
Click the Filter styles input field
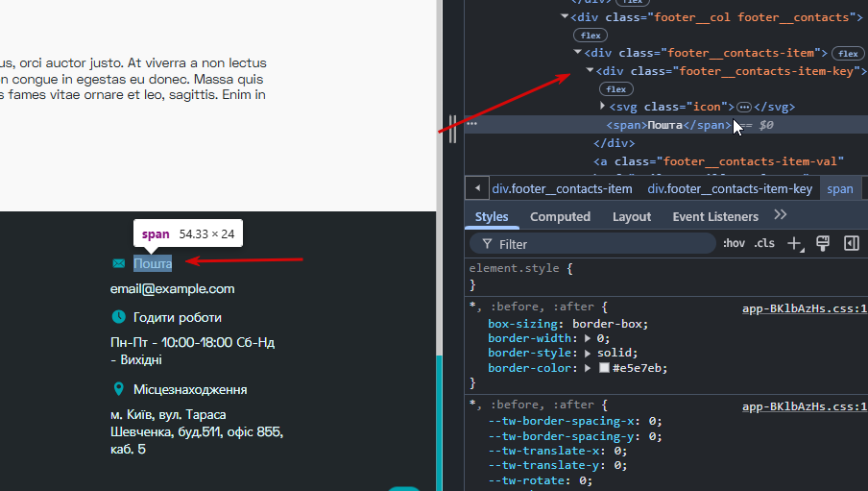[592, 244]
